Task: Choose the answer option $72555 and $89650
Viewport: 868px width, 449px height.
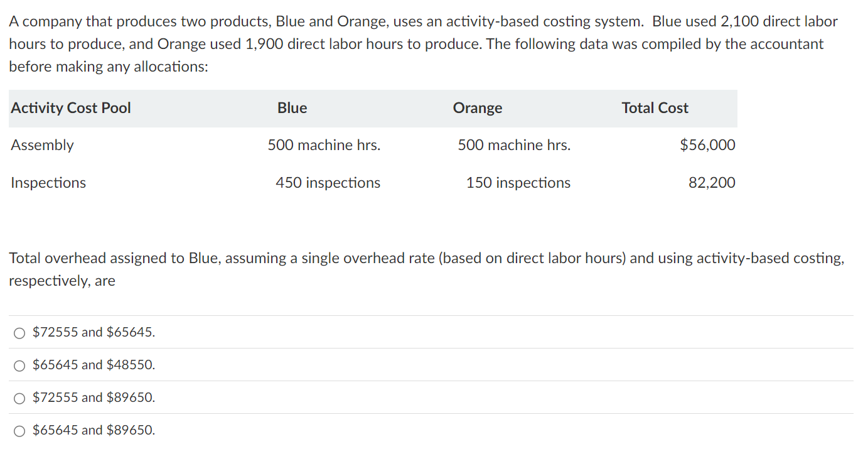Action: 19,398
